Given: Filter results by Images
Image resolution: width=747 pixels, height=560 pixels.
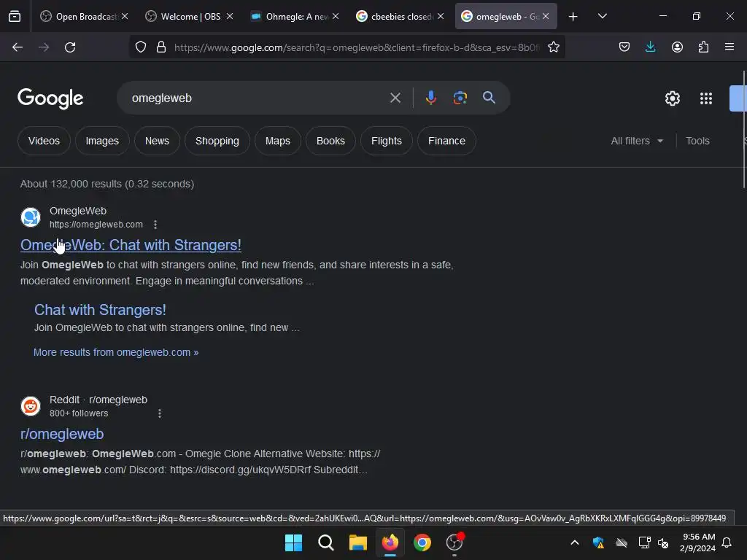Looking at the screenshot, I should 102,141.
